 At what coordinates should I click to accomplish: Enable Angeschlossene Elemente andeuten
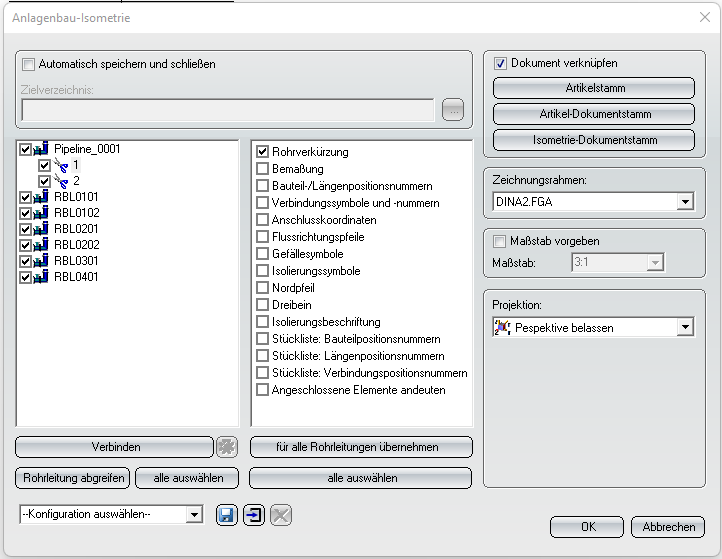(x=262, y=390)
